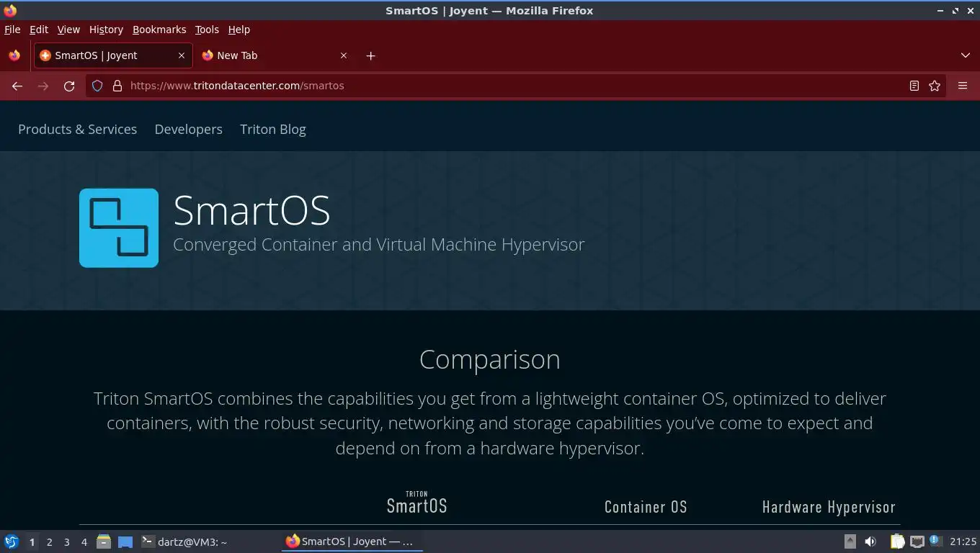The image size is (980, 553).
Task: Click the SmartOS blue logo image
Action: click(x=119, y=228)
